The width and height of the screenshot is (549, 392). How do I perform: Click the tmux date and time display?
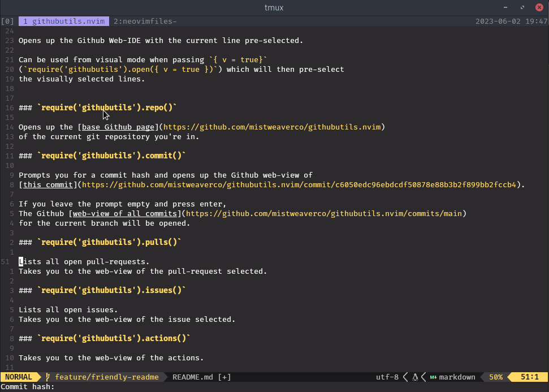[512, 21]
